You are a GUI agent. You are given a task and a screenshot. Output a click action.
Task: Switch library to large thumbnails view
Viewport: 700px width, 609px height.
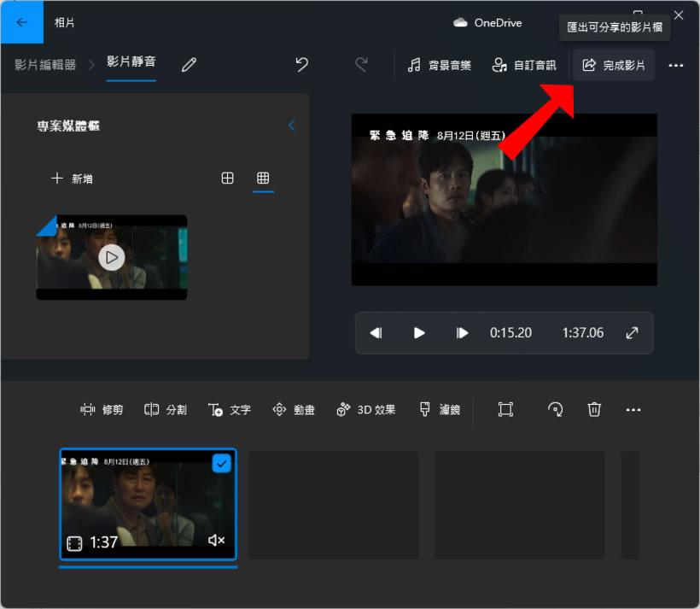pos(228,179)
